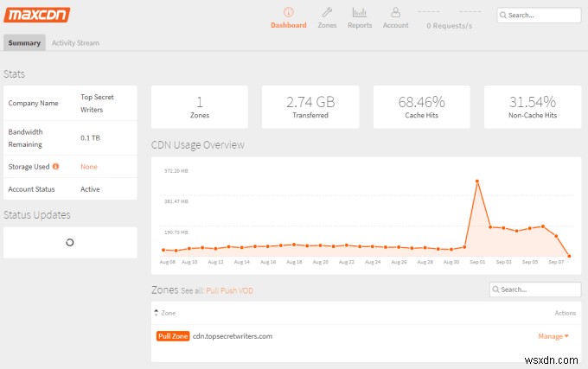Click the sort arrows icon beside Zone header
The height and width of the screenshot is (369, 588).
tap(156, 313)
